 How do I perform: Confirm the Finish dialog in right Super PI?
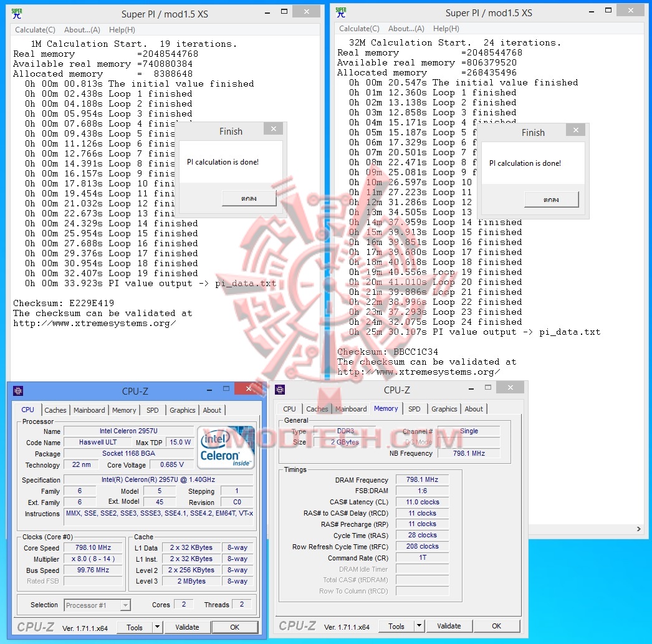[x=552, y=199]
